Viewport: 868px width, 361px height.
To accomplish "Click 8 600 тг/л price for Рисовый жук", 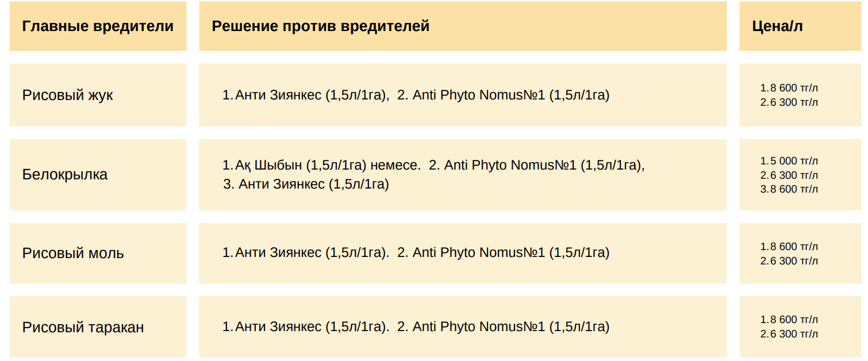I will pyautogui.click(x=793, y=88).
